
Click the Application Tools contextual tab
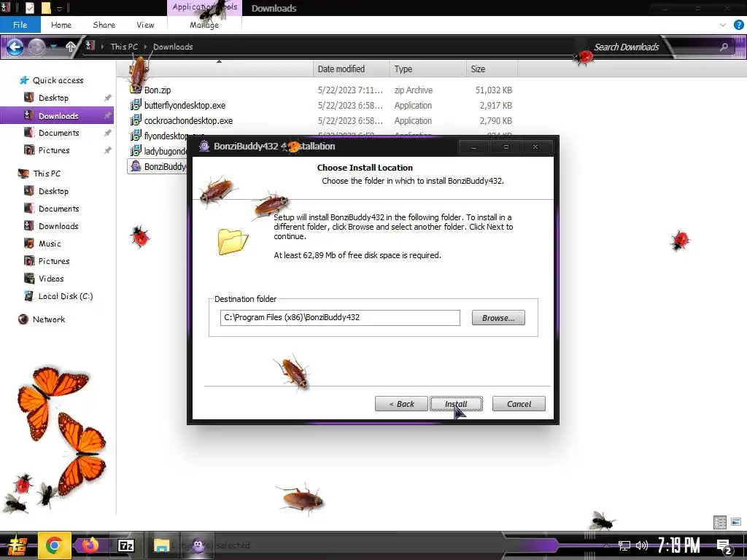[x=204, y=7]
